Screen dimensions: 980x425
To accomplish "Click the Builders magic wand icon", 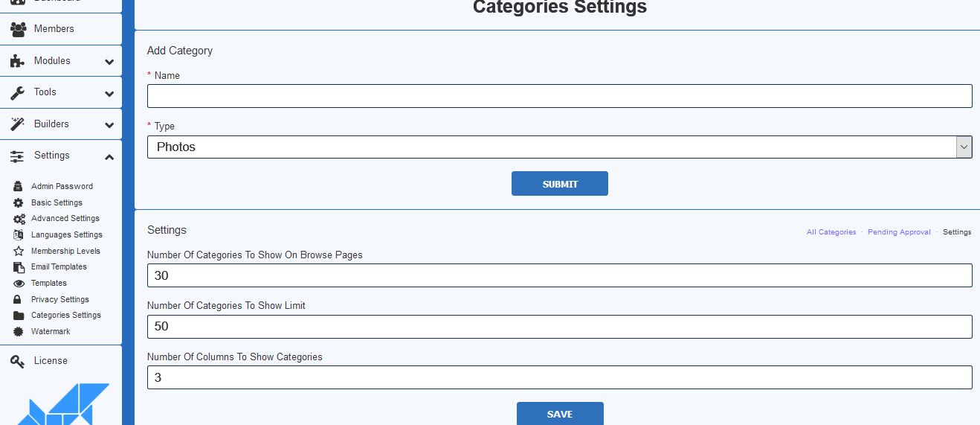I will [18, 124].
